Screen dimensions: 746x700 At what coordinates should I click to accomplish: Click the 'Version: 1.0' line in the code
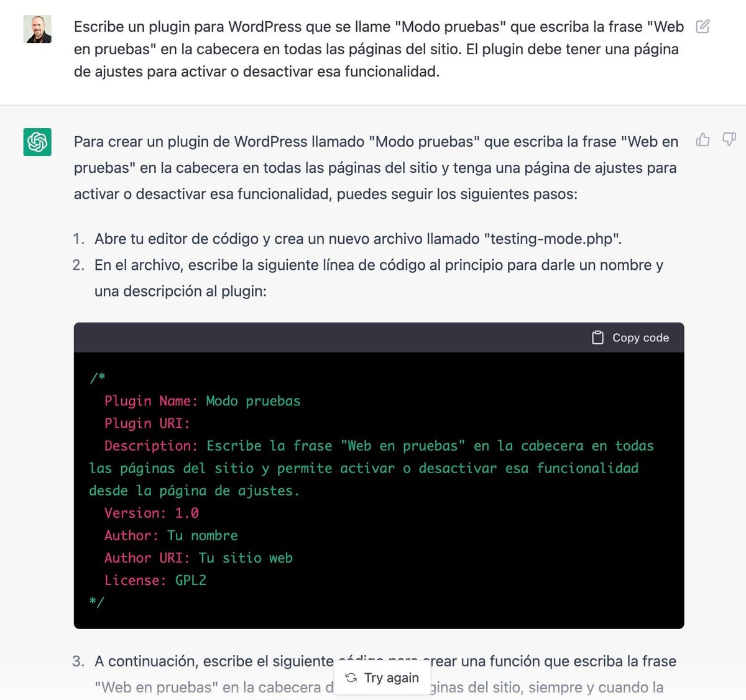coord(151,513)
